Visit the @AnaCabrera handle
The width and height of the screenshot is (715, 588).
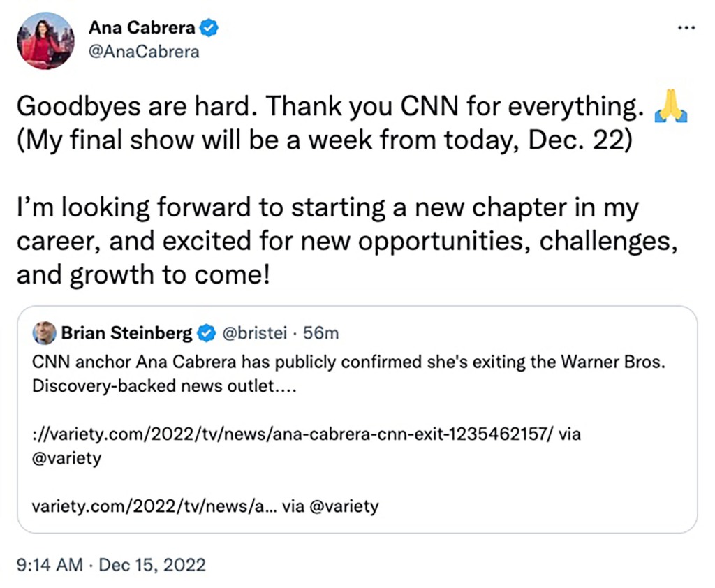pyautogui.click(x=144, y=52)
